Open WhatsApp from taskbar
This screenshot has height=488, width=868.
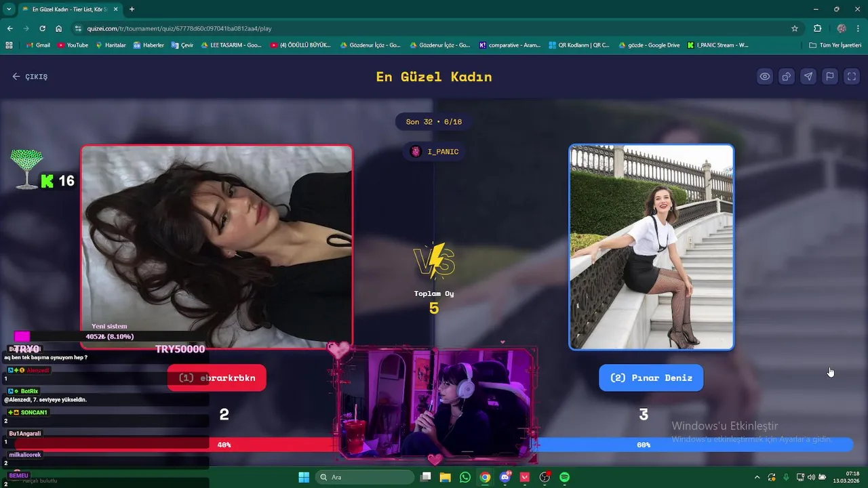pyautogui.click(x=465, y=477)
